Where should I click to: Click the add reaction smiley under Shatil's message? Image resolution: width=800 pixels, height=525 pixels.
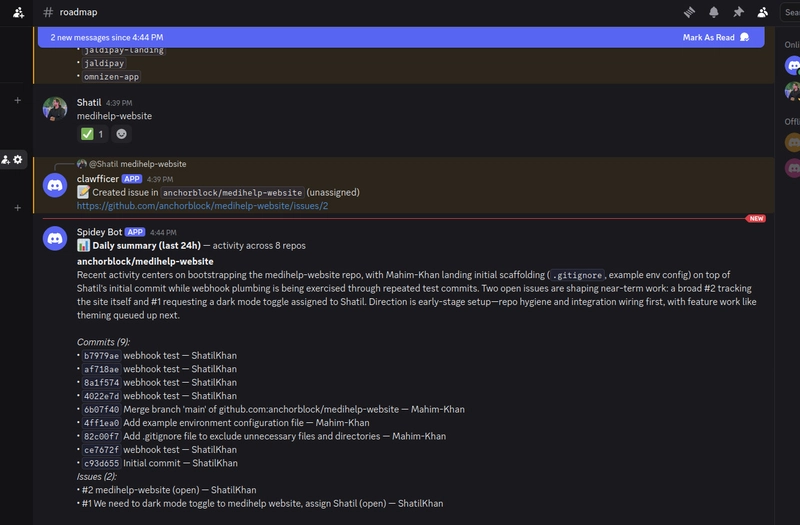pyautogui.click(x=121, y=134)
